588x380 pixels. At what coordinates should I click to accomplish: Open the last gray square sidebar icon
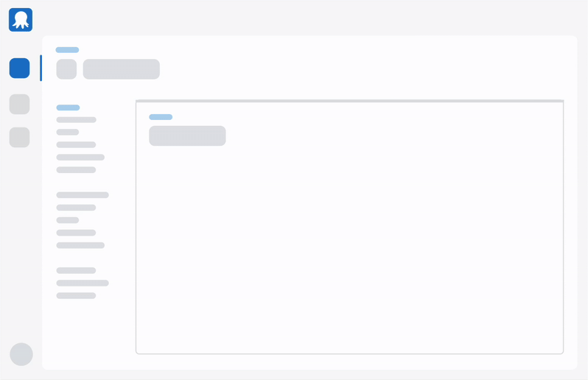click(x=20, y=138)
